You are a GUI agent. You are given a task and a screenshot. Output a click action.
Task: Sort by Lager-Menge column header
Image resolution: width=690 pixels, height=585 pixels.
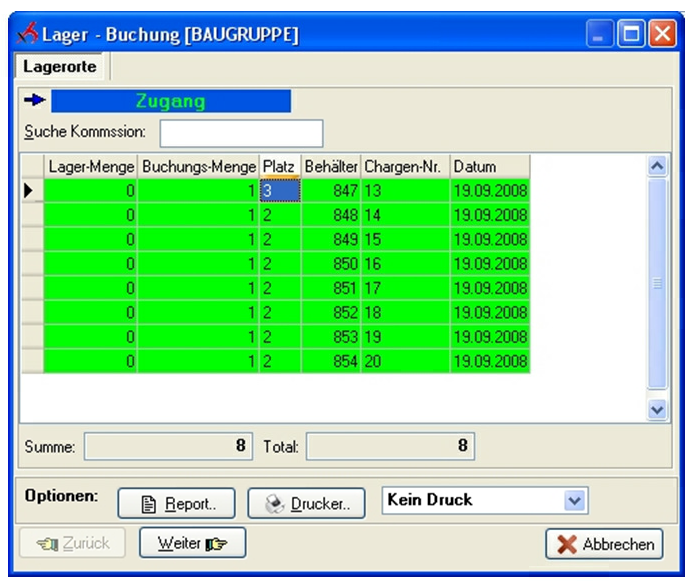[91, 166]
